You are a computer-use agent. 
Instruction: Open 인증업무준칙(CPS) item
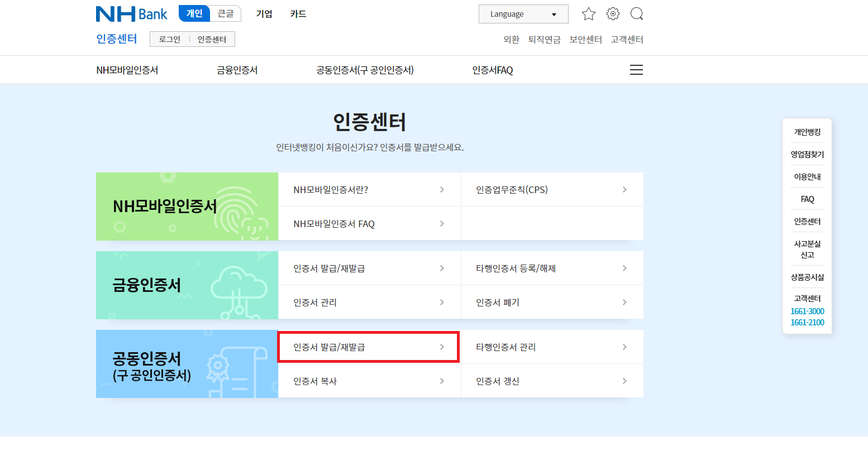(x=552, y=190)
